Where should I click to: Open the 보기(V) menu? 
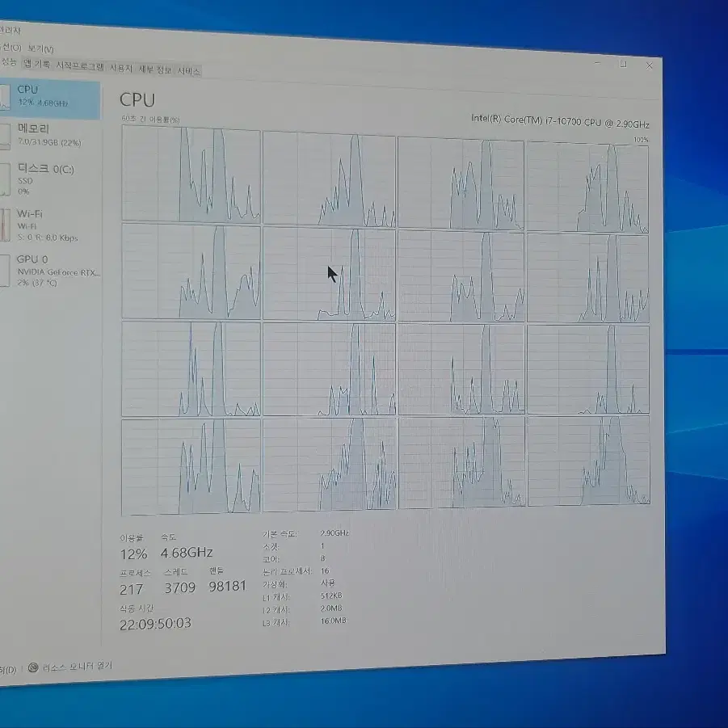[40, 48]
